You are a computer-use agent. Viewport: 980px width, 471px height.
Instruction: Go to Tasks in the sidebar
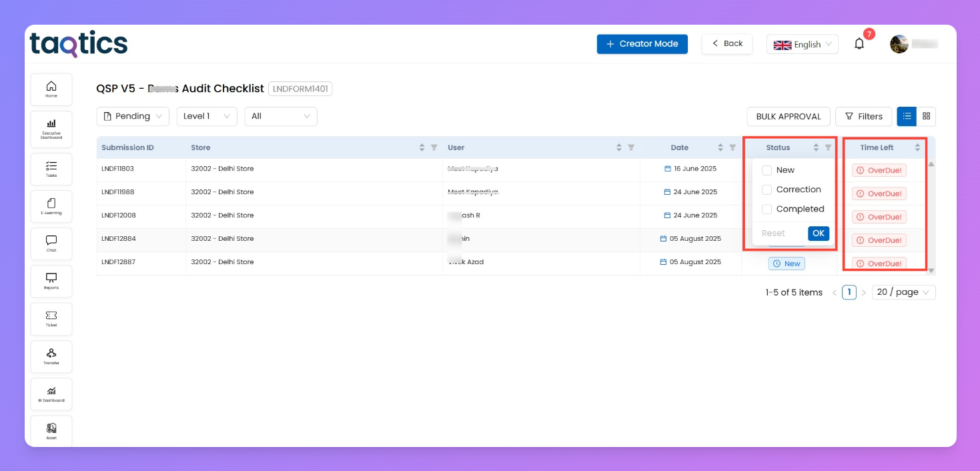[51, 169]
